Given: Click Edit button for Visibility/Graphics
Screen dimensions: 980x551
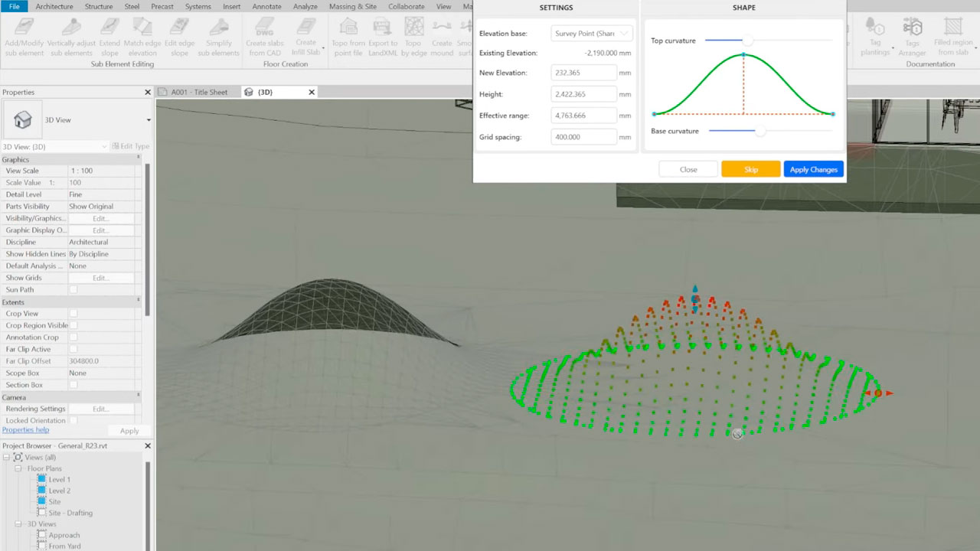Looking at the screenshot, I should (x=100, y=218).
